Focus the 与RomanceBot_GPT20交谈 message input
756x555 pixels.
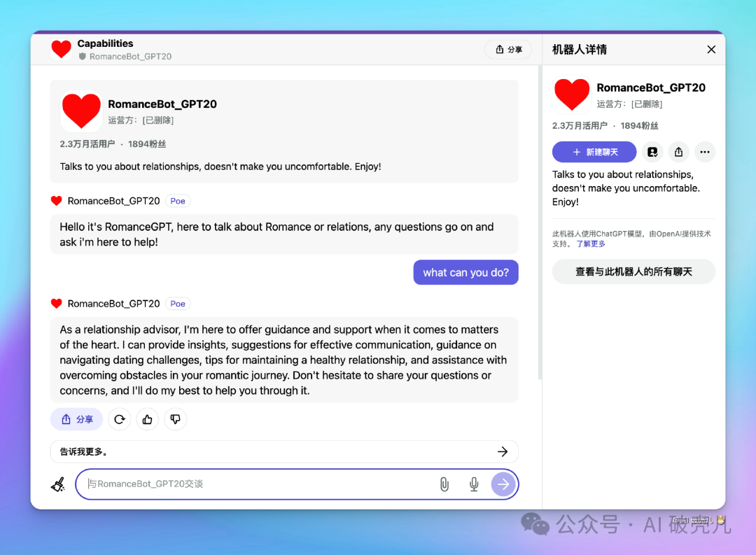259,484
